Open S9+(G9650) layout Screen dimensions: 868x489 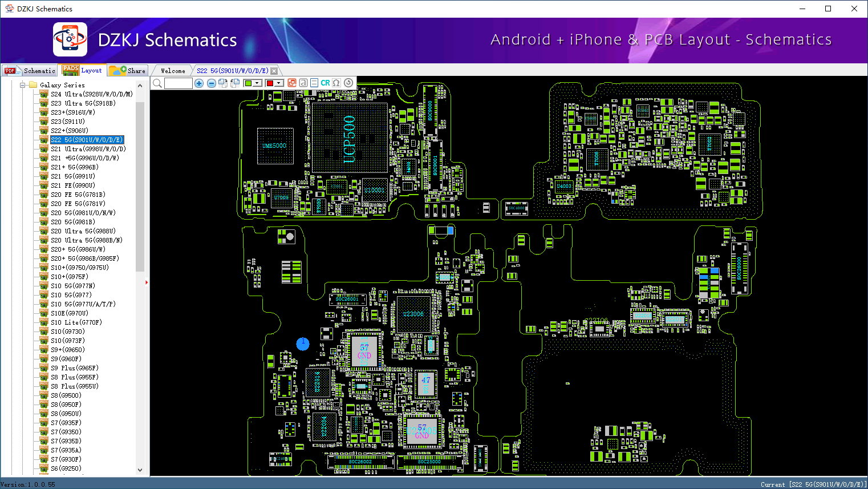coord(68,350)
